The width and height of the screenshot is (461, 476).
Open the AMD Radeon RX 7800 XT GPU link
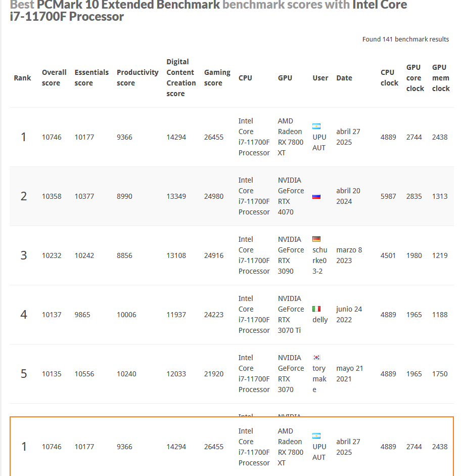click(x=291, y=137)
